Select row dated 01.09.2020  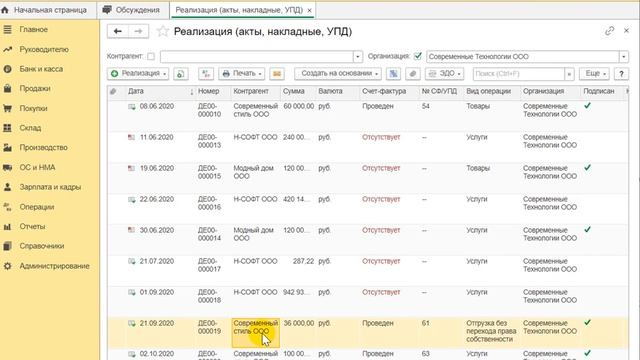click(368, 301)
